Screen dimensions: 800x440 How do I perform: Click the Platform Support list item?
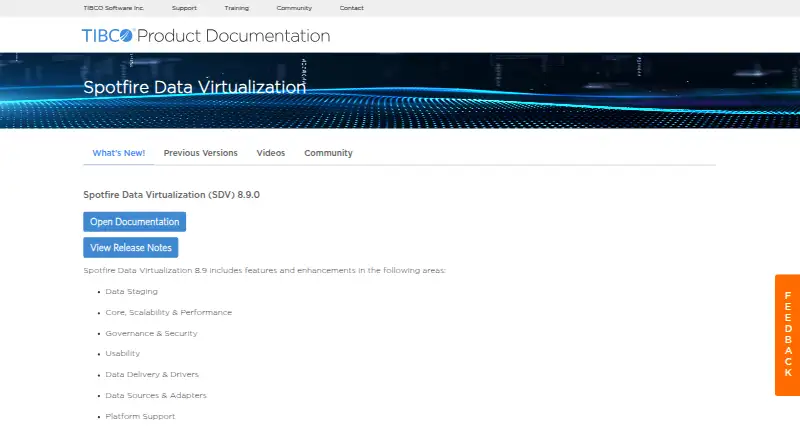pyautogui.click(x=140, y=417)
